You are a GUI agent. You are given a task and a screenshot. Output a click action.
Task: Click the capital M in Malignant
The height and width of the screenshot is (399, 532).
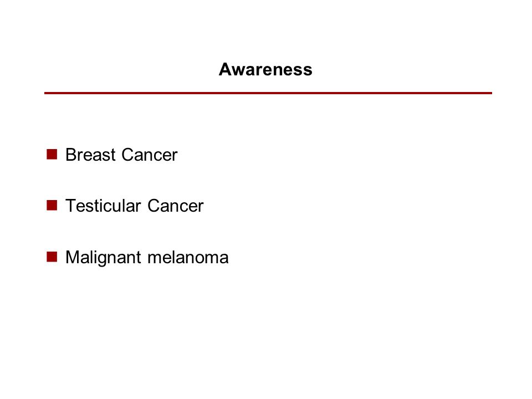click(x=73, y=257)
